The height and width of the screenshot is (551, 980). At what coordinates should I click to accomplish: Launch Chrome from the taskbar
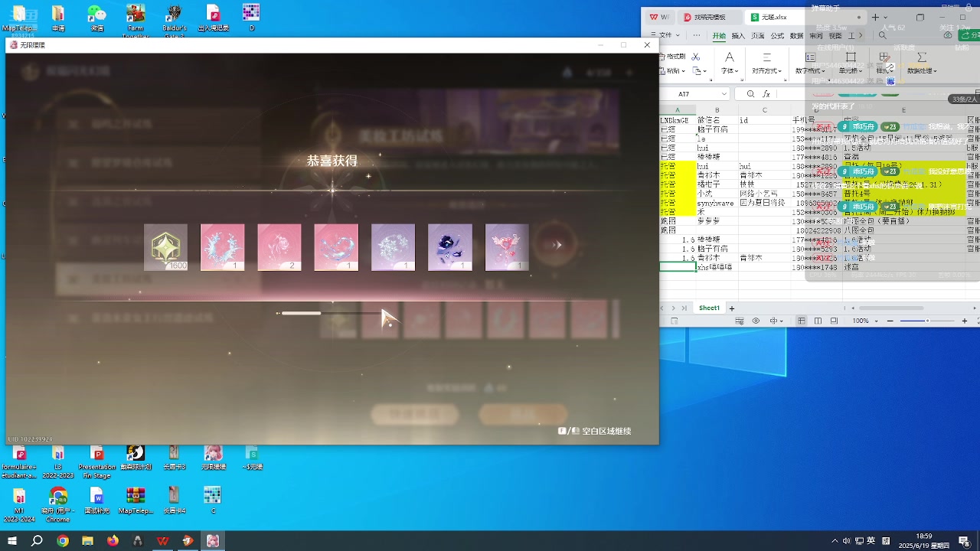63,540
